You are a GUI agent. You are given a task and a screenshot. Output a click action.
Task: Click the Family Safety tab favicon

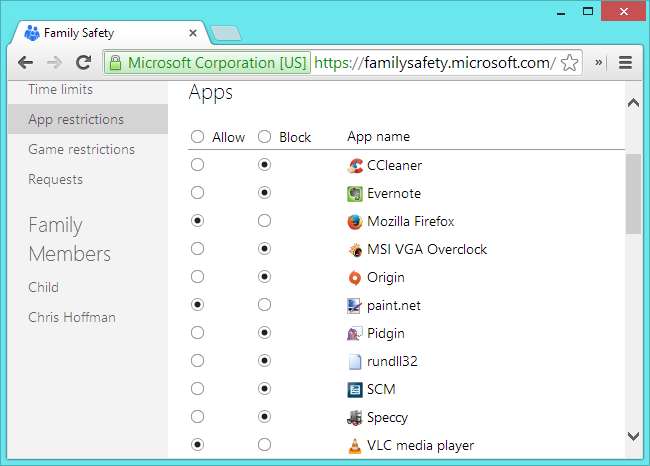point(32,33)
